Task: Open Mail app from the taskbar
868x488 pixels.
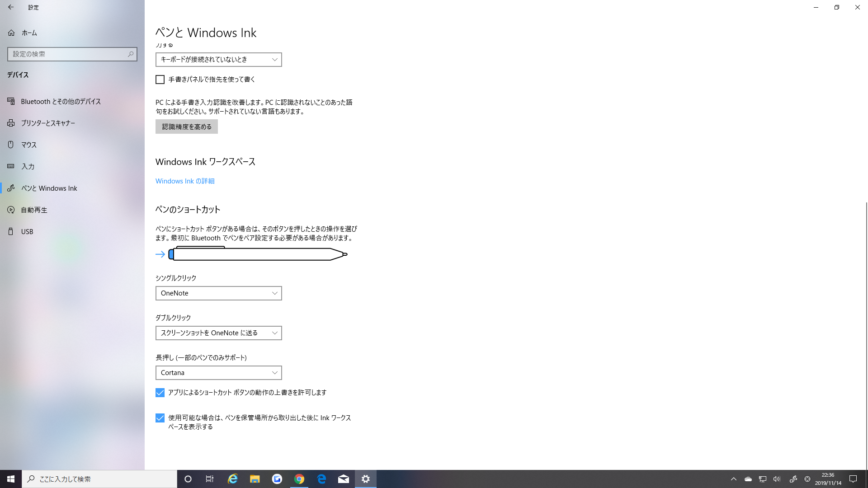Action: 344,479
